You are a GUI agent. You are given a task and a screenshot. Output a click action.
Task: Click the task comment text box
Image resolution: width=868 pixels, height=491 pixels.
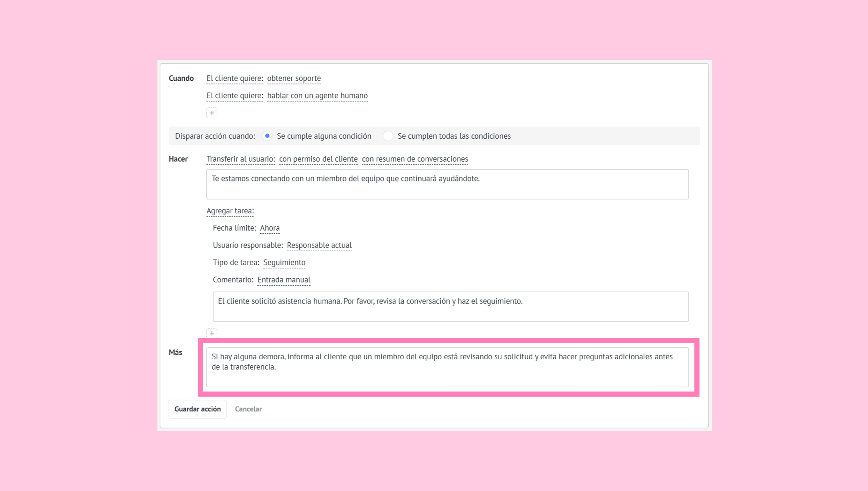451,306
